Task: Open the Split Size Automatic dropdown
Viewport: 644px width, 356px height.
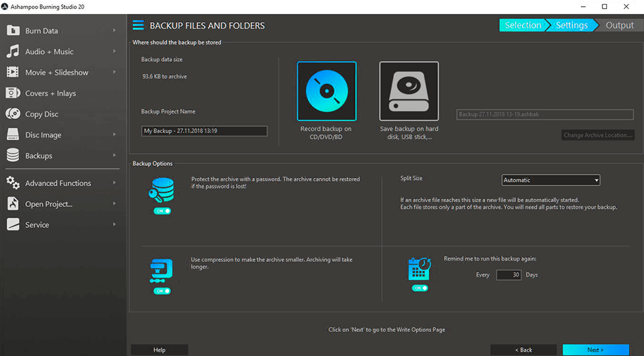Action: pyautogui.click(x=551, y=180)
